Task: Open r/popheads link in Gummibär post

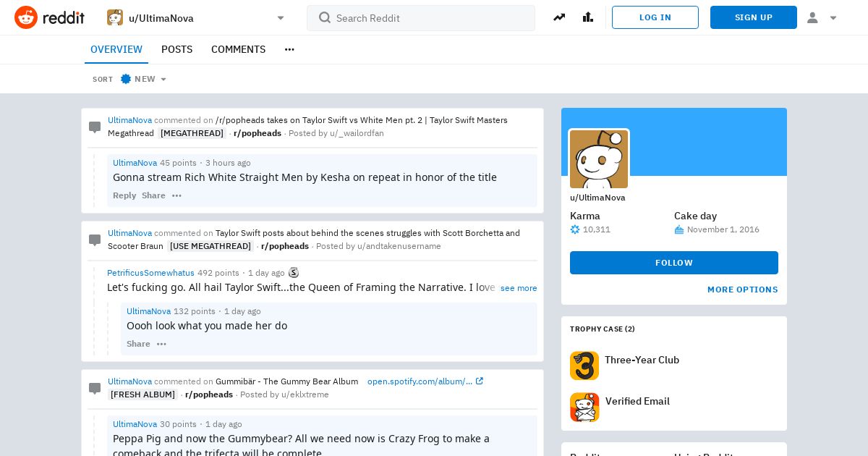Action: point(209,394)
